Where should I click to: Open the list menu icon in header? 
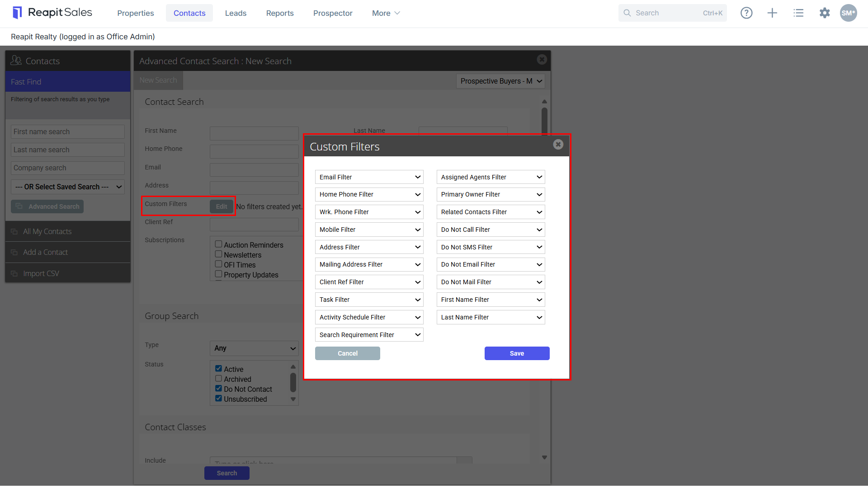pos(798,13)
